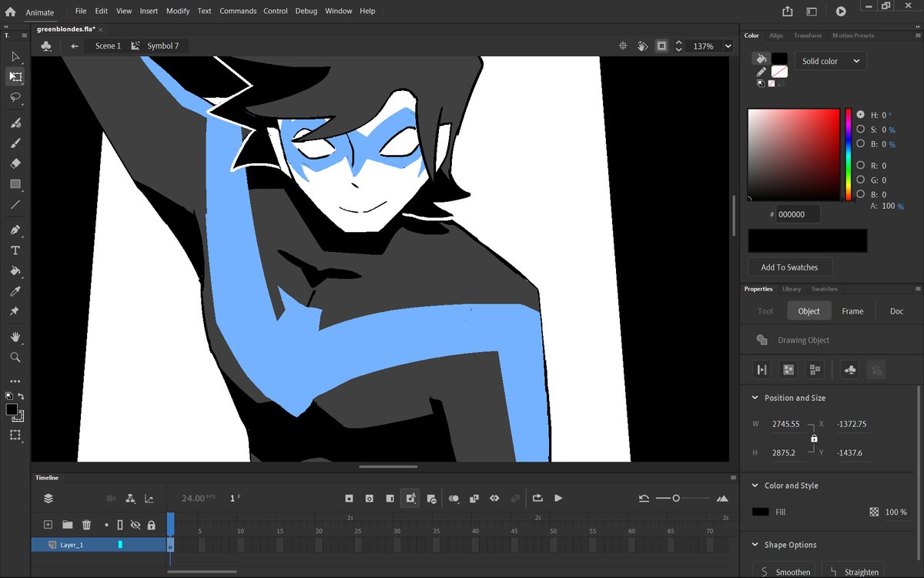This screenshot has width=924, height=578.
Task: Open the Color panel options menu
Action: (918, 35)
